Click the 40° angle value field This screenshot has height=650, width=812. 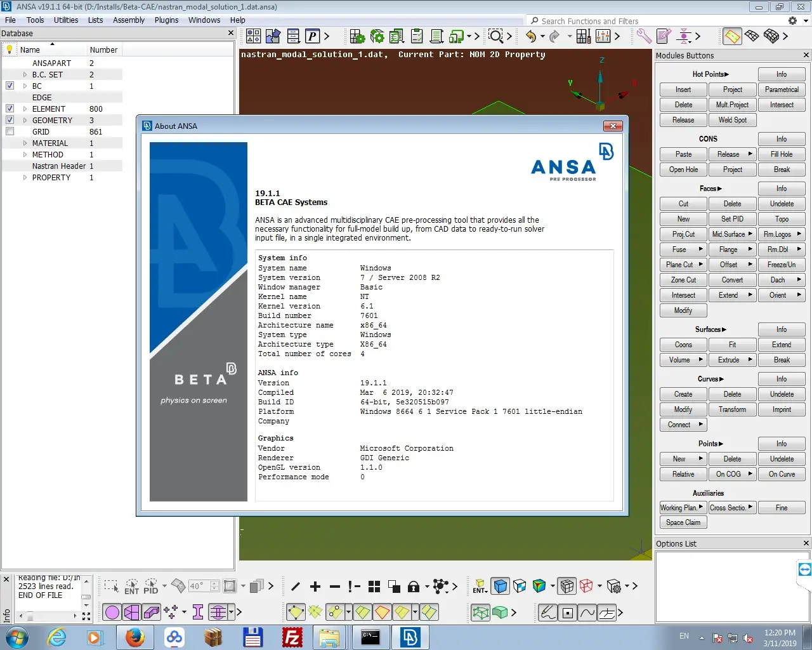pos(198,586)
